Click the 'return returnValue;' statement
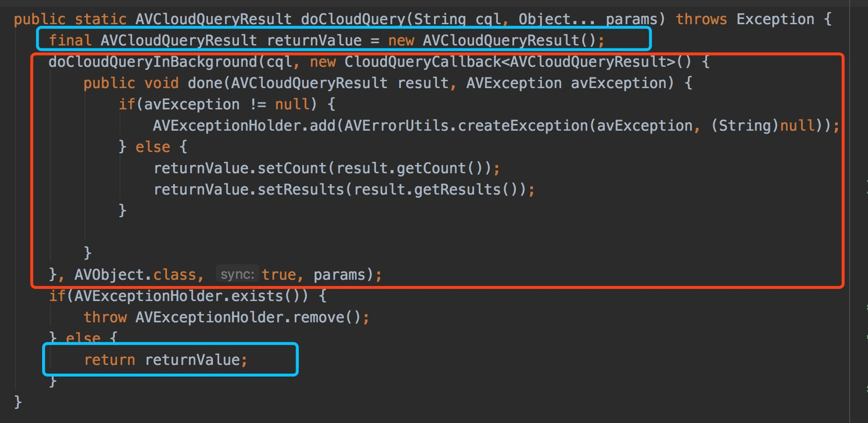The height and width of the screenshot is (423, 868). [165, 360]
